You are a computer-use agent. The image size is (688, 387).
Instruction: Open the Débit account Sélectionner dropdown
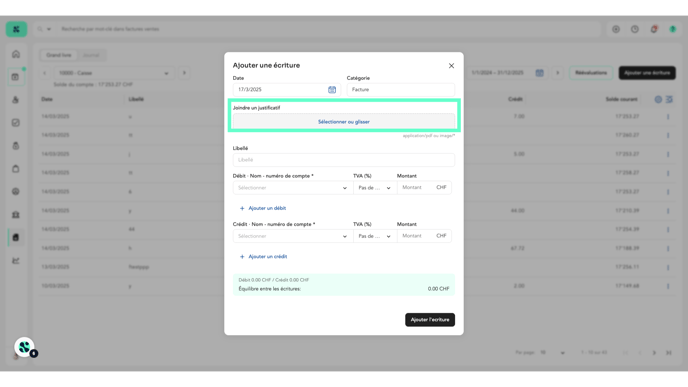point(293,188)
